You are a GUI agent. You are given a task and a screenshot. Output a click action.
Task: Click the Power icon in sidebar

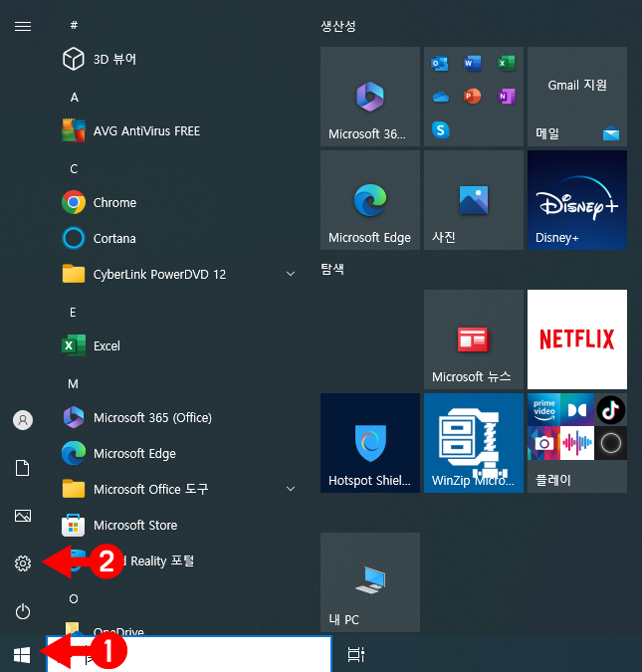point(23,611)
